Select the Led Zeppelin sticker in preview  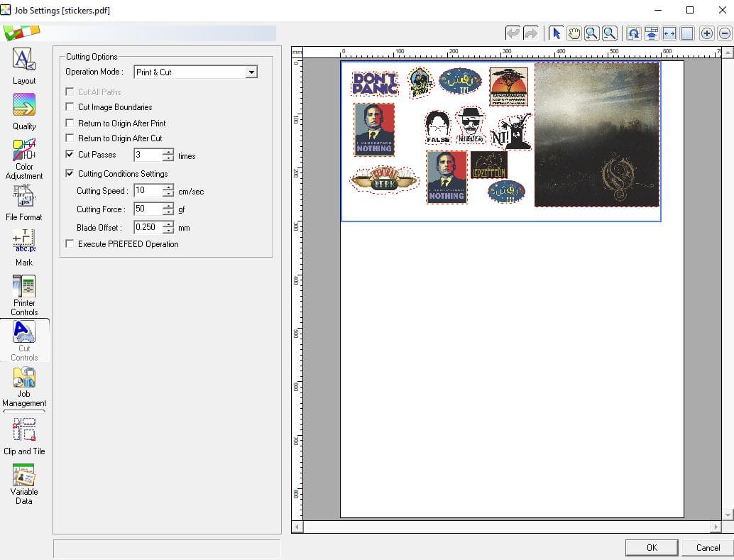click(x=488, y=165)
